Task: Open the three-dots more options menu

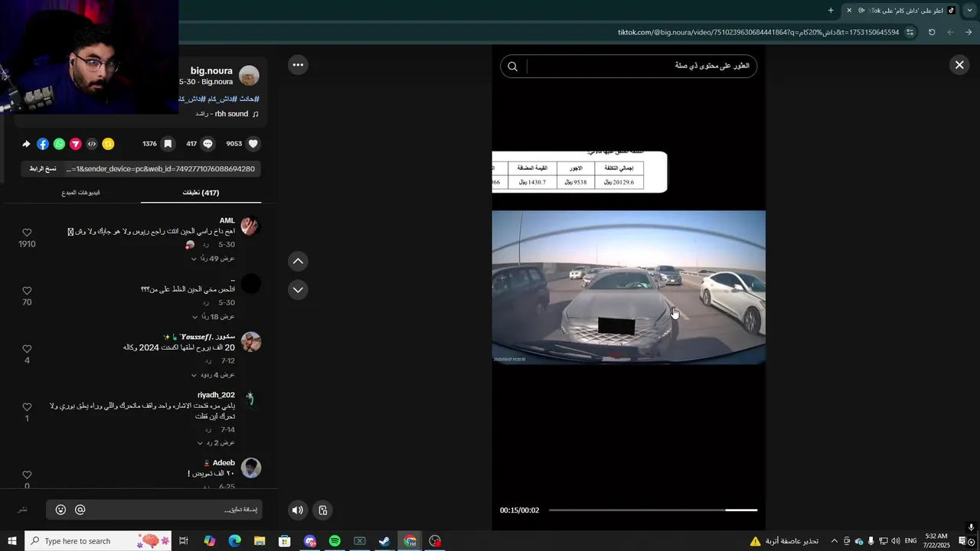Action: [x=298, y=65]
